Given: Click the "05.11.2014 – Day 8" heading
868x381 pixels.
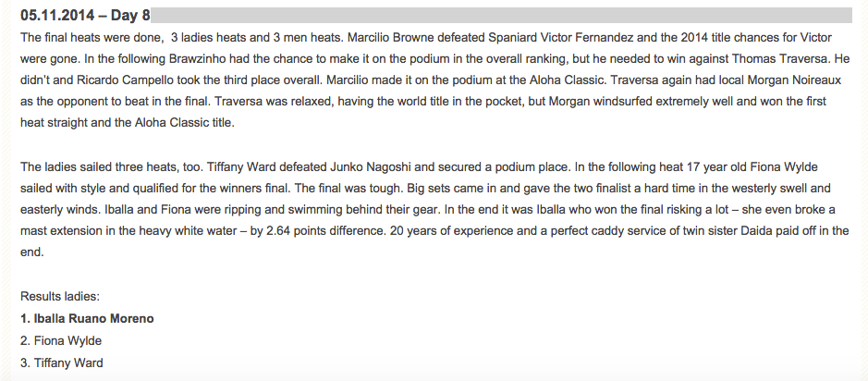Looking at the screenshot, I should 85,16.
